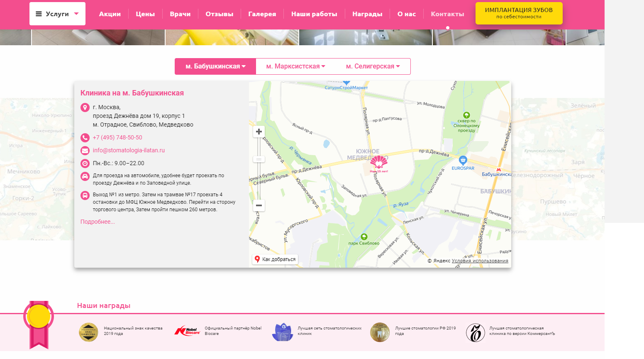Expand the м. Марксистская clinic dropdown
Screen dimensions: 644x359
tap(295, 66)
